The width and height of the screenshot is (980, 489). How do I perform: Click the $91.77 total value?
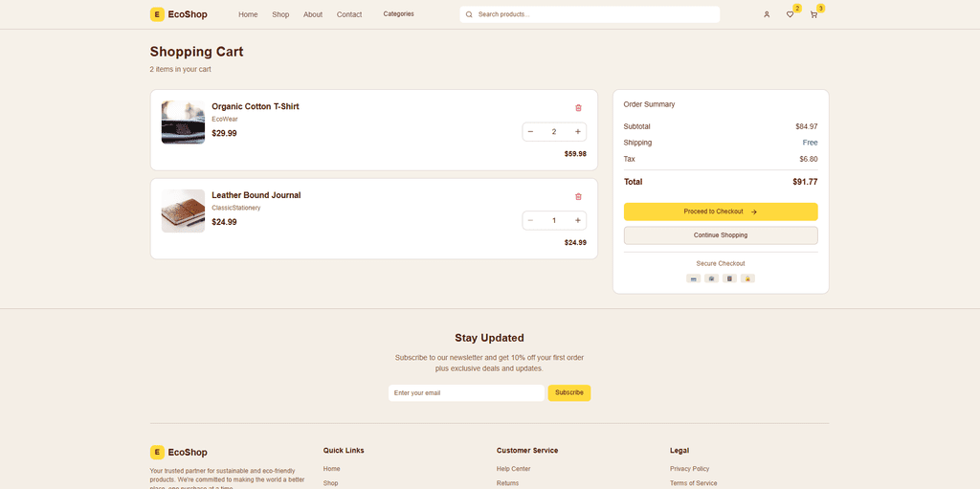click(x=805, y=182)
